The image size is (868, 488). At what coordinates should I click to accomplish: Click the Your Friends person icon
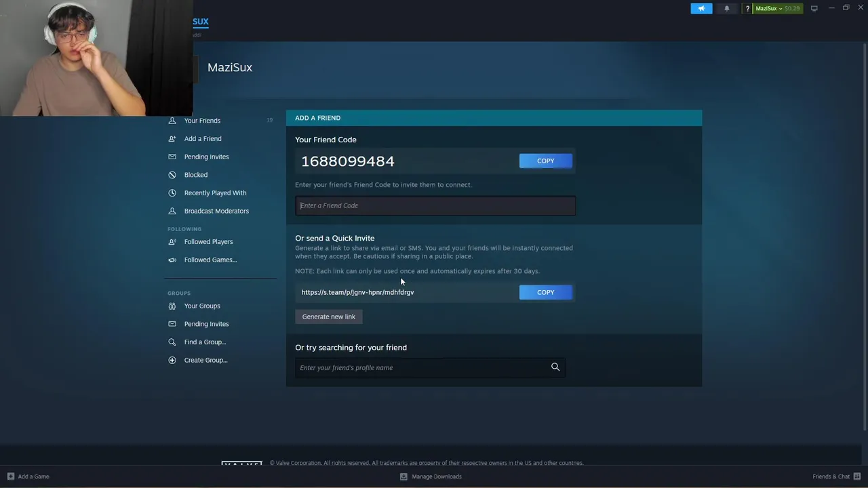click(172, 121)
